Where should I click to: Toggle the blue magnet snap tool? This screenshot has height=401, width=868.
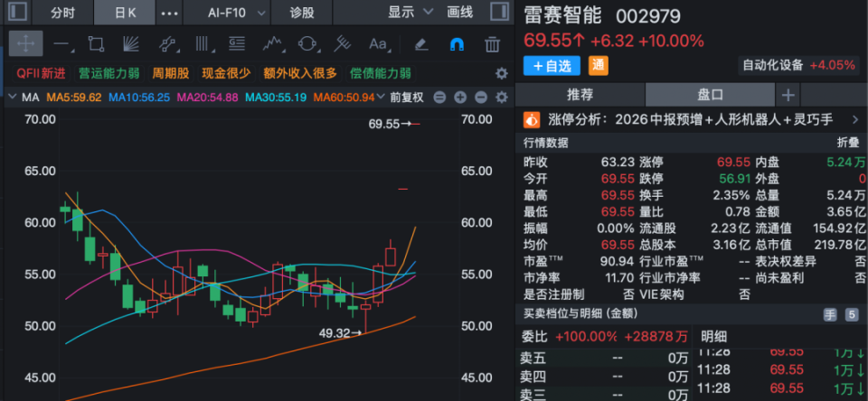(x=457, y=43)
